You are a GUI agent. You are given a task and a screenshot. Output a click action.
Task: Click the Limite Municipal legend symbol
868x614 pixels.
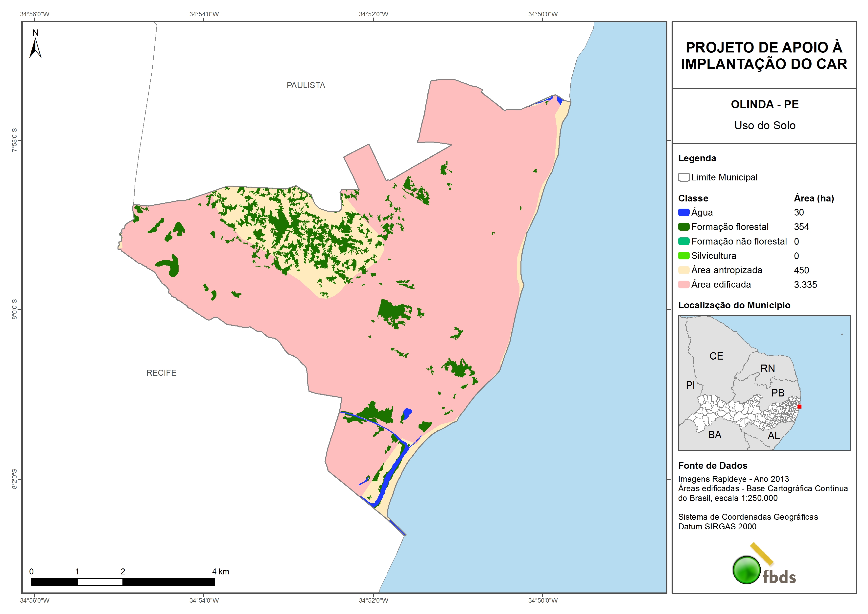[x=683, y=177]
